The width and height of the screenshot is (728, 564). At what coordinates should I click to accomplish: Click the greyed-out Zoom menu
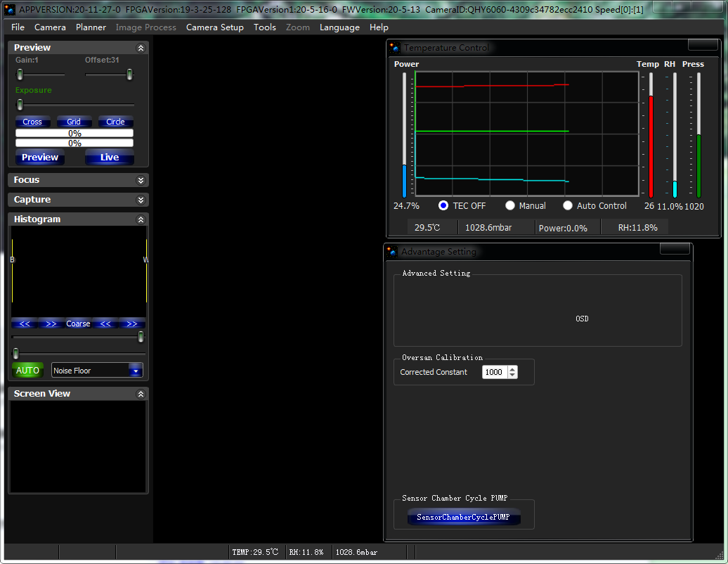(x=298, y=27)
